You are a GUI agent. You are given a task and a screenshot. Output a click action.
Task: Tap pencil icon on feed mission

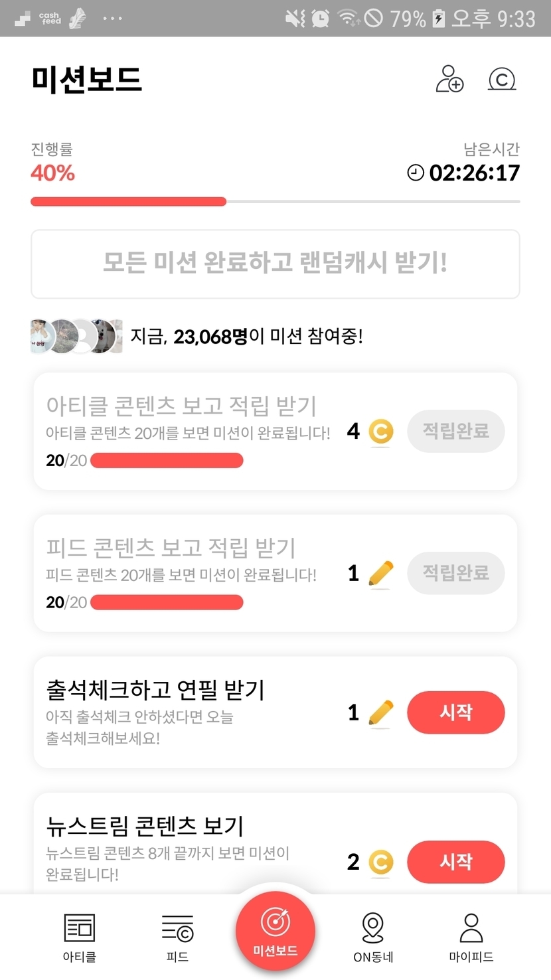pyautogui.click(x=380, y=573)
